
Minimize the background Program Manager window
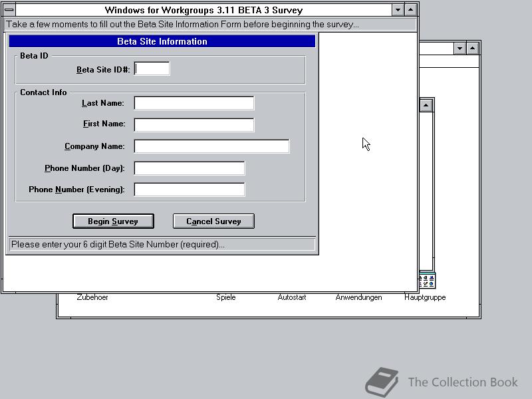point(460,49)
